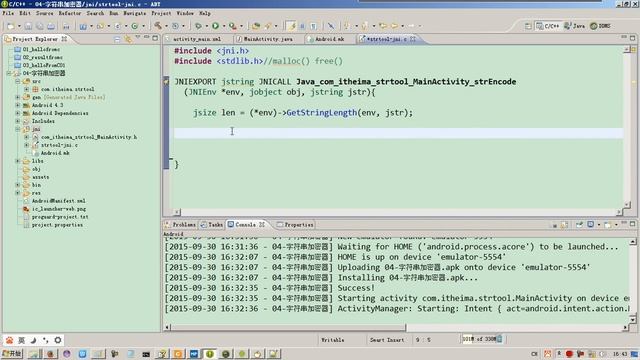Click Collapse All in Project Explorer
Screen dimensions: 640x360
pos(117,39)
